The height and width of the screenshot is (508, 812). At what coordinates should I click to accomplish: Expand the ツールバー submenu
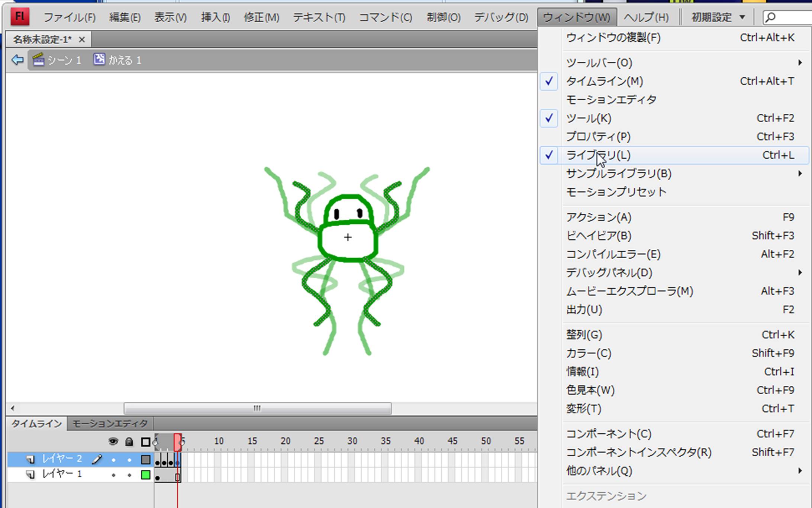(x=599, y=62)
